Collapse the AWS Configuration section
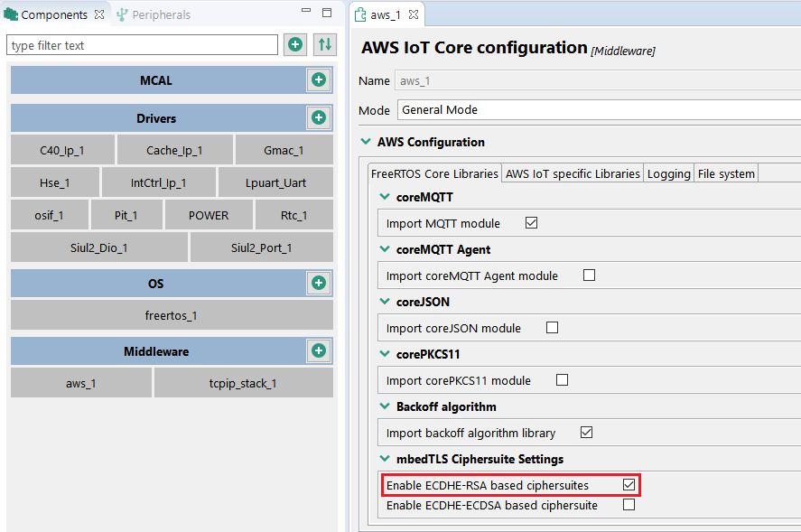Image resolution: width=801 pixels, height=532 pixels. (x=366, y=142)
